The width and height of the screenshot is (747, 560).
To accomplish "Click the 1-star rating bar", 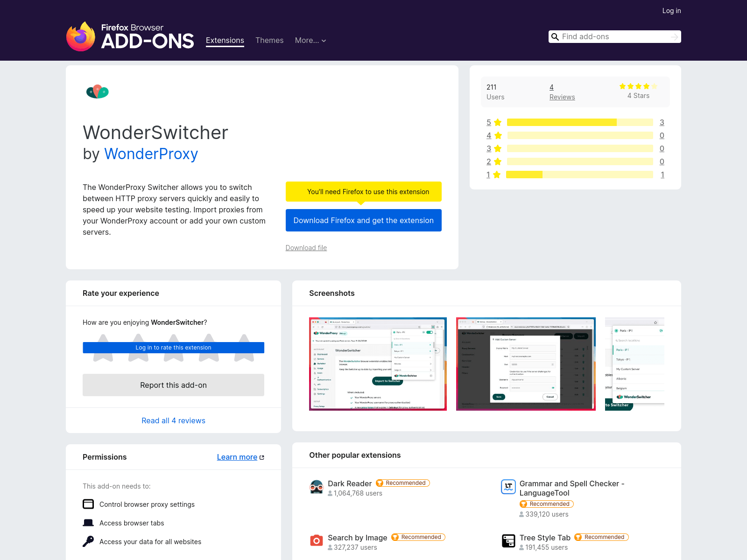I will (580, 175).
